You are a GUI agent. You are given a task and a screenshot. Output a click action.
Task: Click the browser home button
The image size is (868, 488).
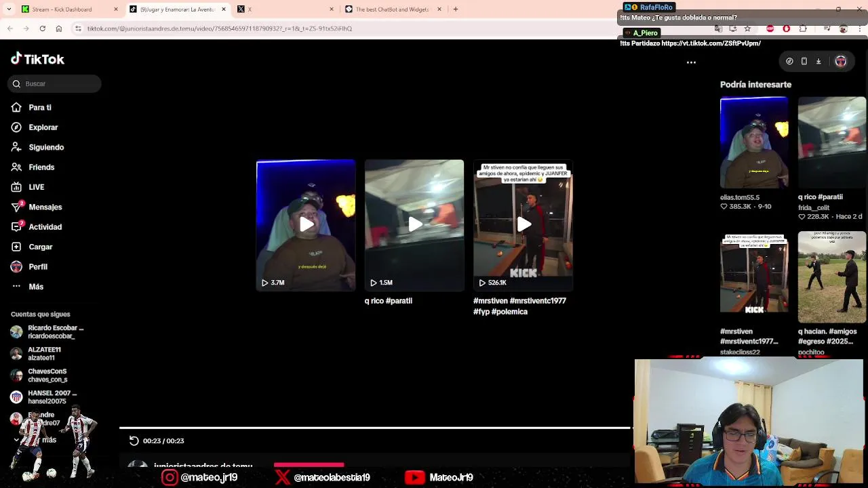(x=59, y=28)
